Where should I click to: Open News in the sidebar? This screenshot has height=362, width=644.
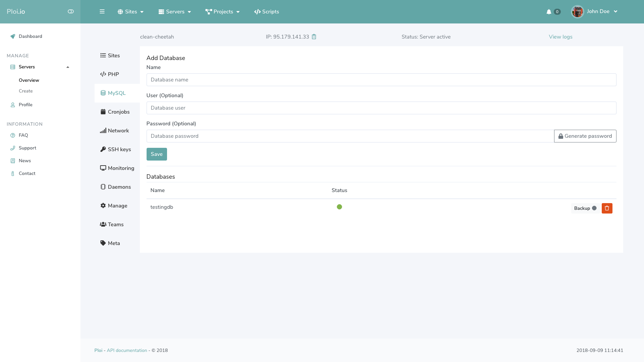[x=24, y=161]
